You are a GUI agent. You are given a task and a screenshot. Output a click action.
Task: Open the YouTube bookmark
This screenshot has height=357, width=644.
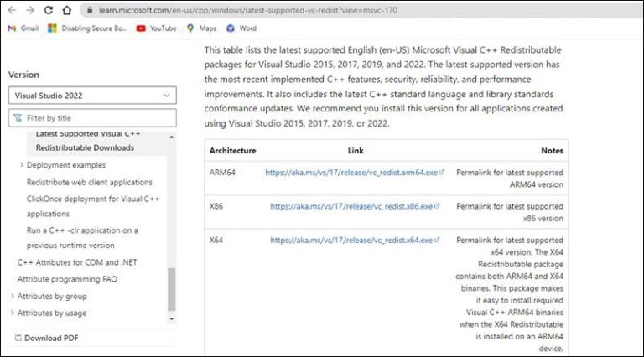pyautogui.click(x=156, y=28)
